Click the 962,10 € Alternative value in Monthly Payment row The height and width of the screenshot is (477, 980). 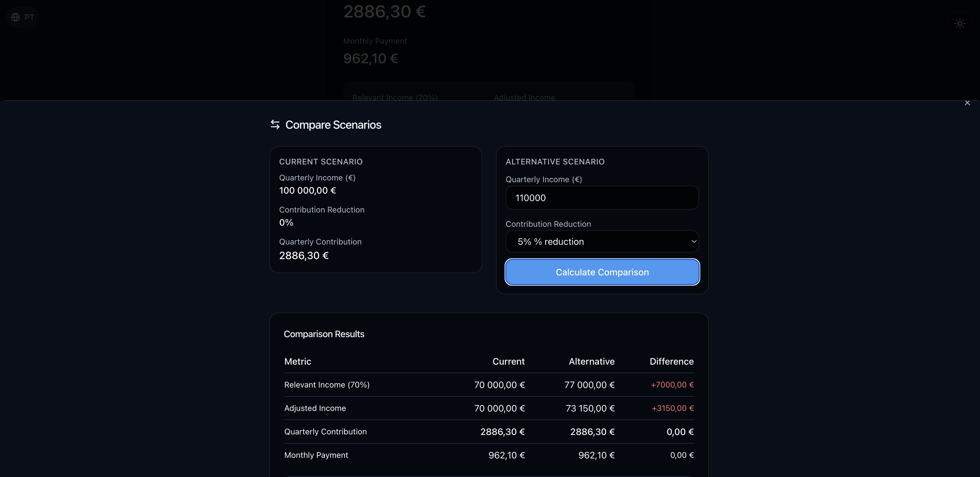click(596, 455)
